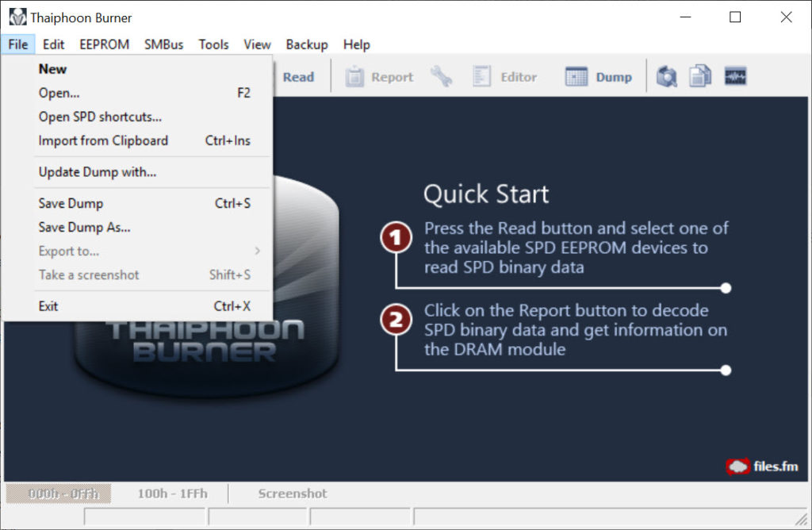Click the wrench tool icon in toolbar
The width and height of the screenshot is (812, 530).
coord(441,76)
